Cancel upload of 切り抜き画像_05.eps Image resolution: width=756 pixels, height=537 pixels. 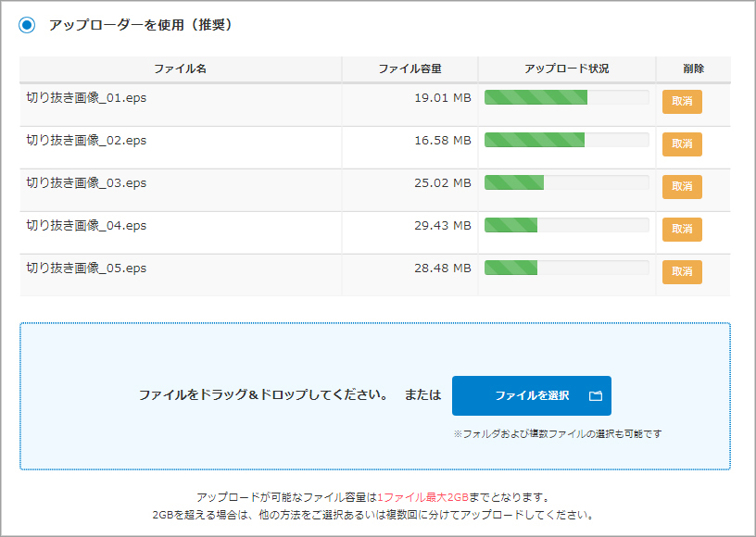coord(682,272)
